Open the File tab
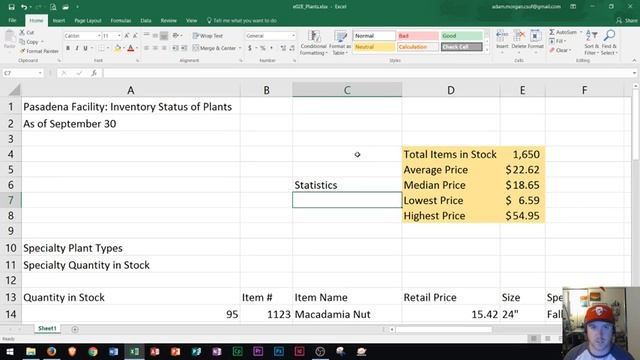640x360 pixels. (12, 20)
